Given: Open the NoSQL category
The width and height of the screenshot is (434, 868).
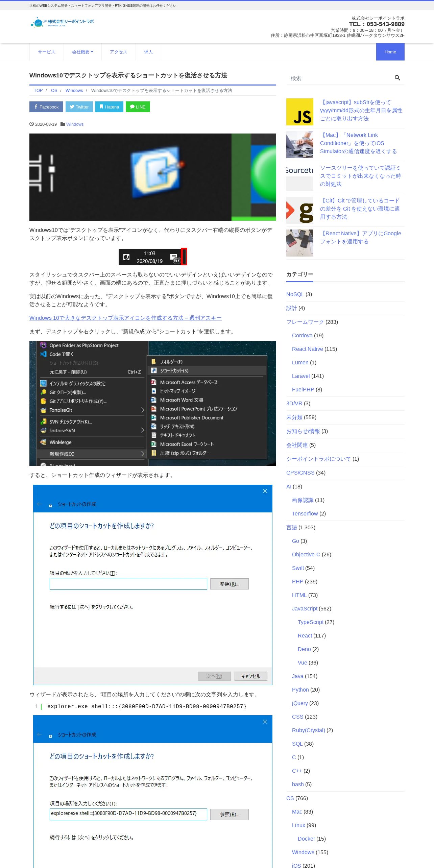Looking at the screenshot, I should coord(295,294).
